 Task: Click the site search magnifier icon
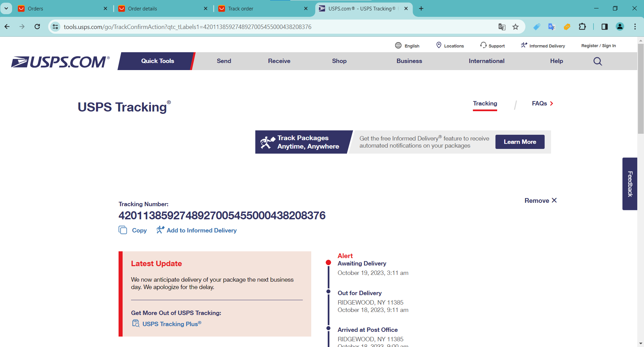coord(598,61)
